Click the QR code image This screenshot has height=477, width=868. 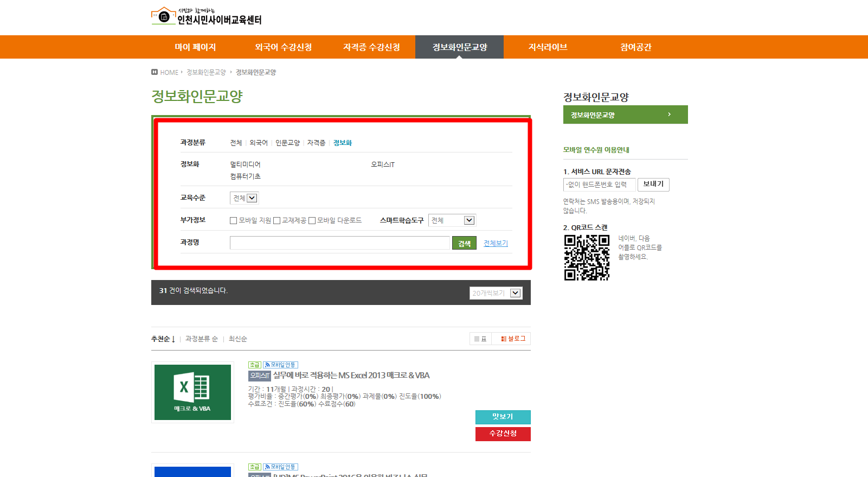587,257
